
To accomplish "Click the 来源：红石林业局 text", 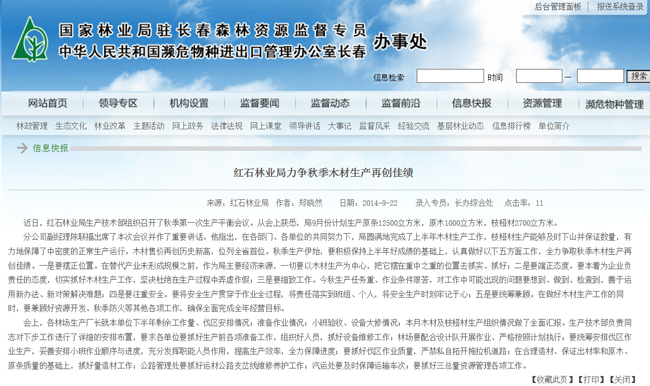I will pyautogui.click(x=238, y=203).
